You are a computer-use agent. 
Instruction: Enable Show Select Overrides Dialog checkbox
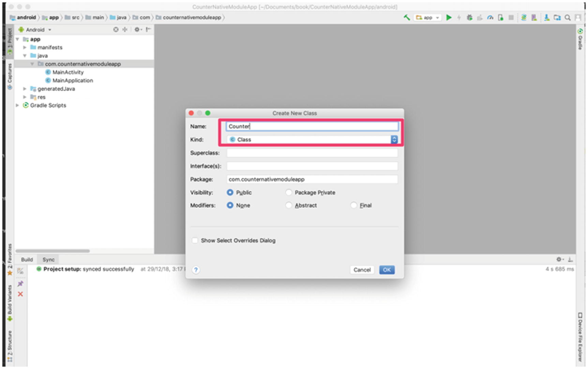point(195,241)
